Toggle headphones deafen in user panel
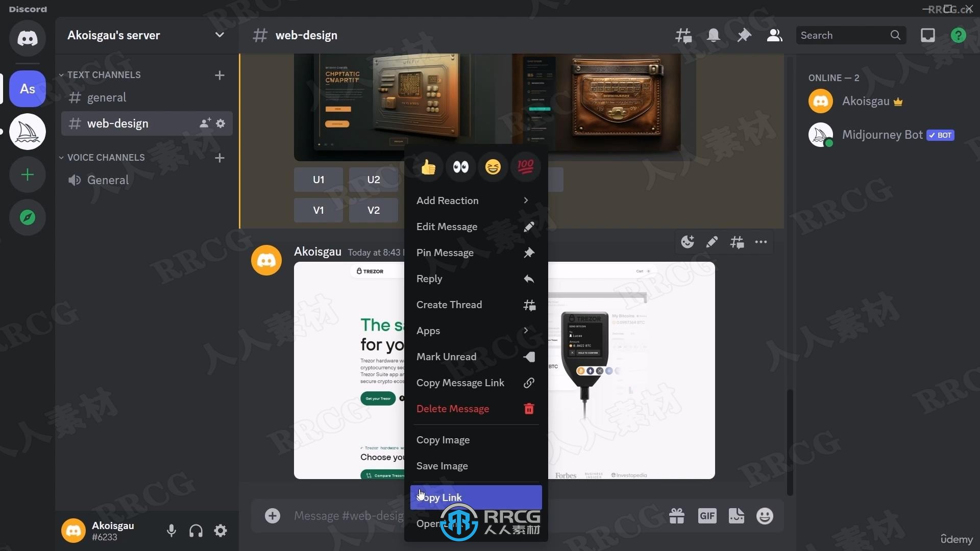 click(x=196, y=531)
